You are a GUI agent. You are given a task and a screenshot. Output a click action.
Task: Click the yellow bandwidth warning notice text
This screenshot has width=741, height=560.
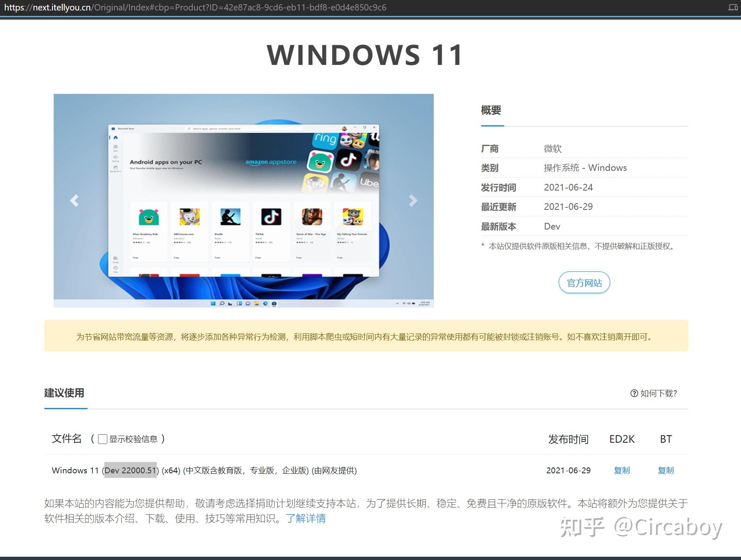point(365,337)
